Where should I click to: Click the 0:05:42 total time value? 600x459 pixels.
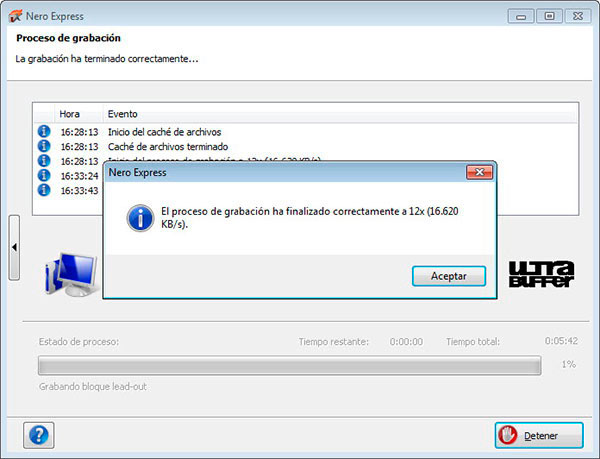tap(561, 341)
